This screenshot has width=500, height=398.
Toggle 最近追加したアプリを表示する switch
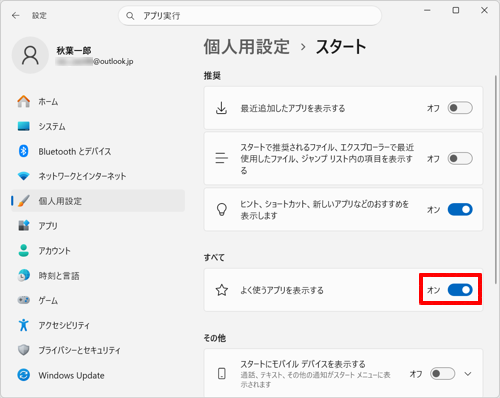click(x=460, y=108)
